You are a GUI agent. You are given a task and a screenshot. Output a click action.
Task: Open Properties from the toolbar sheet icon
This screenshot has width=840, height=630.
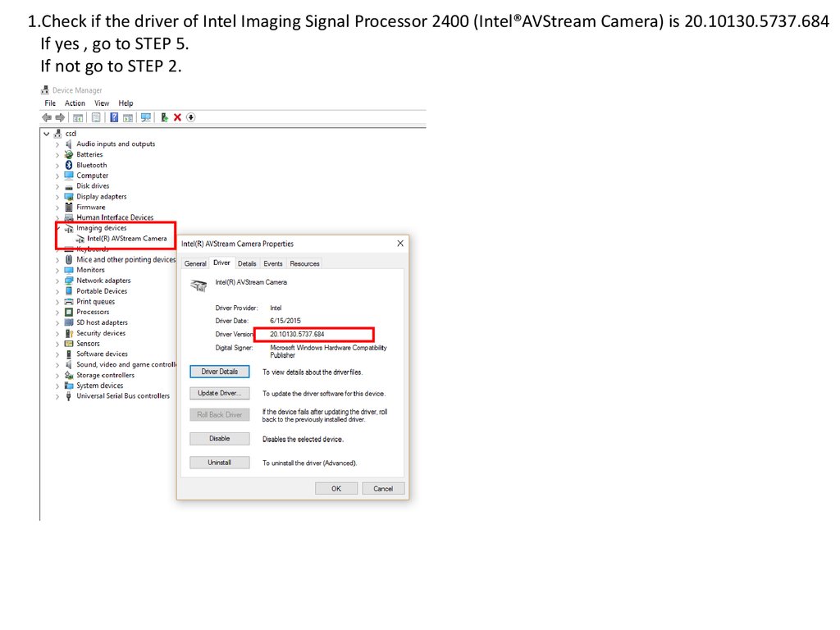coord(96,117)
